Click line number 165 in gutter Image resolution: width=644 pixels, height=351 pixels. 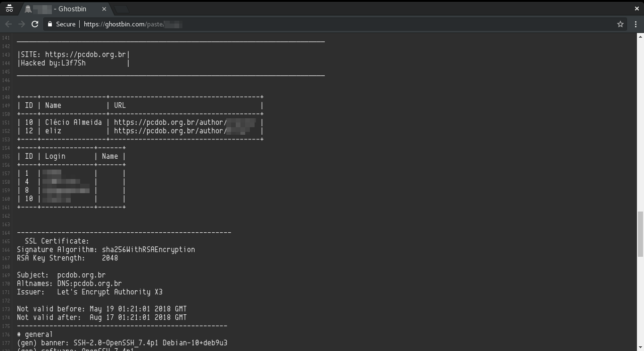(6, 241)
